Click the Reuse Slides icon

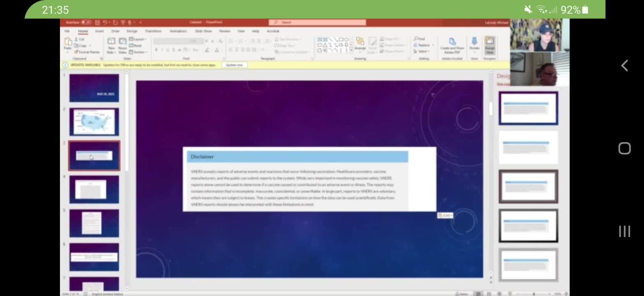coord(122,41)
